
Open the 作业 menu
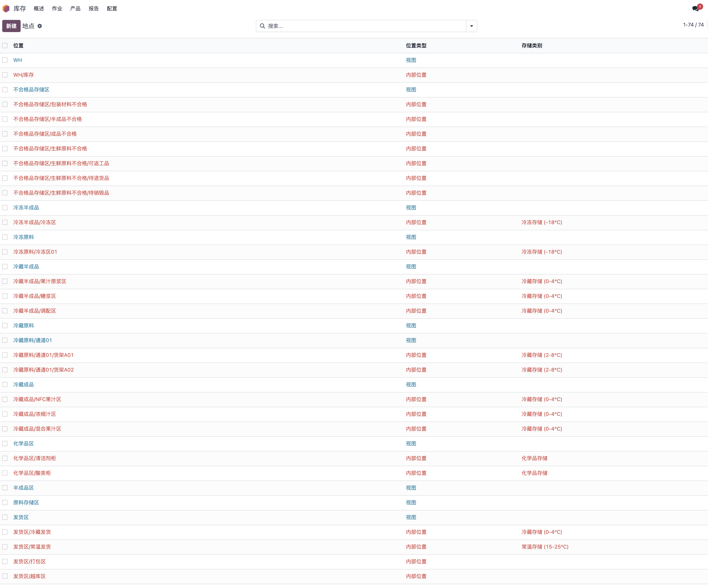(57, 8)
